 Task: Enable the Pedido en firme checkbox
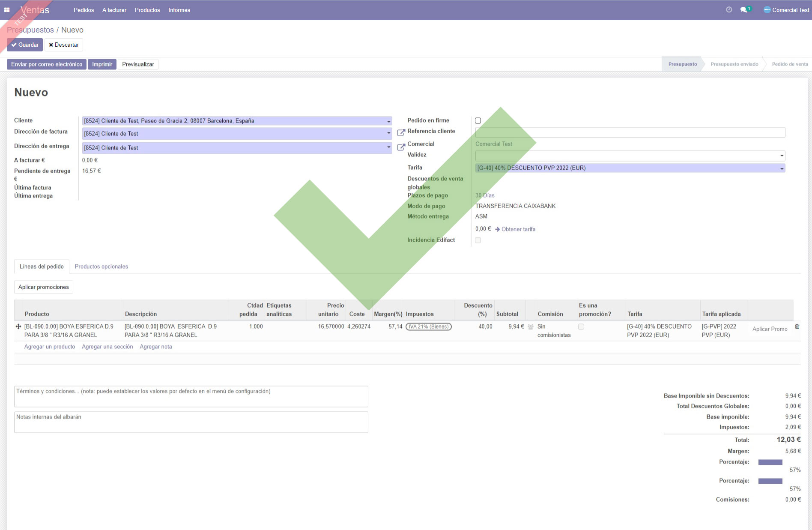tap(478, 121)
